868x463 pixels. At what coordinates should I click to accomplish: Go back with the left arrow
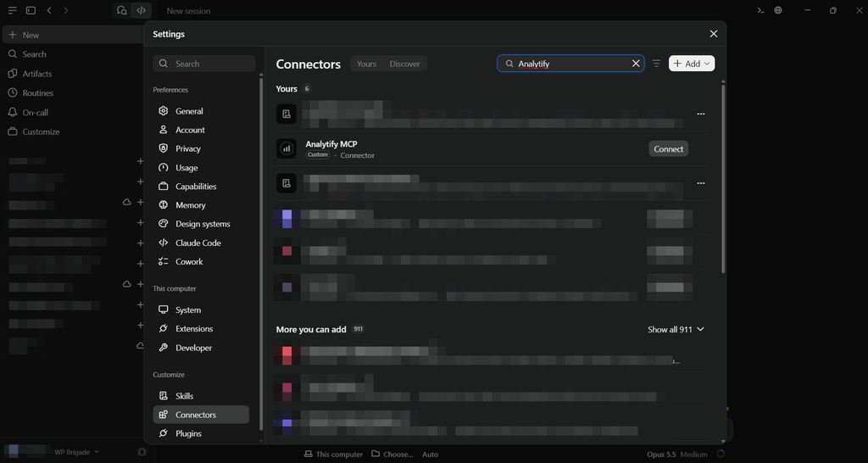tap(49, 10)
